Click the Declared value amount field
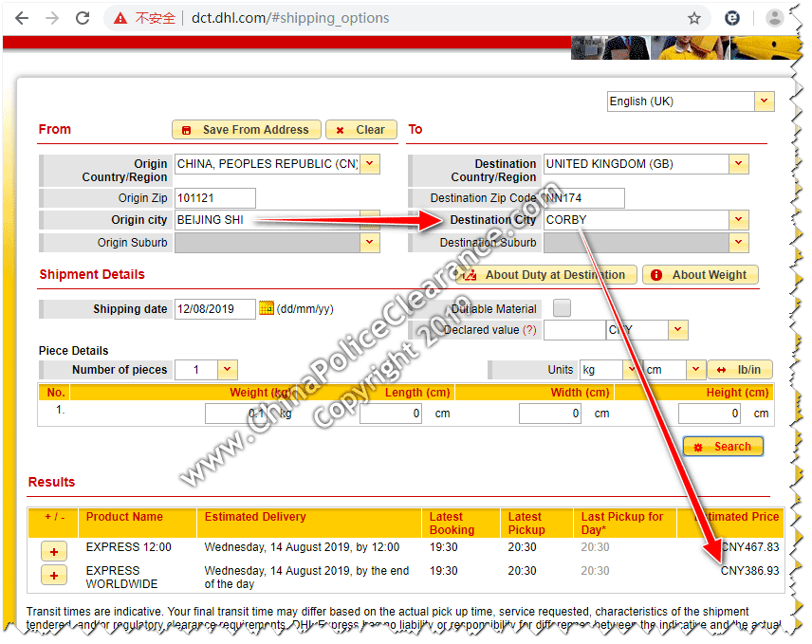The width and height of the screenshot is (812, 644). [574, 330]
